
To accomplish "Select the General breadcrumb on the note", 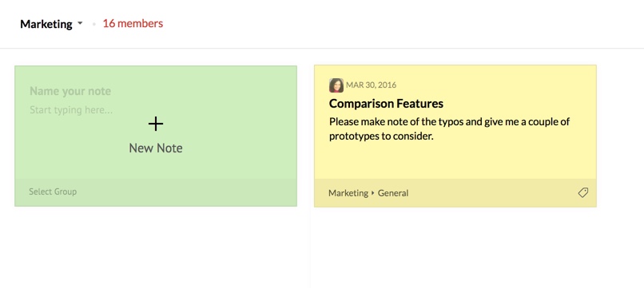I will (x=393, y=193).
